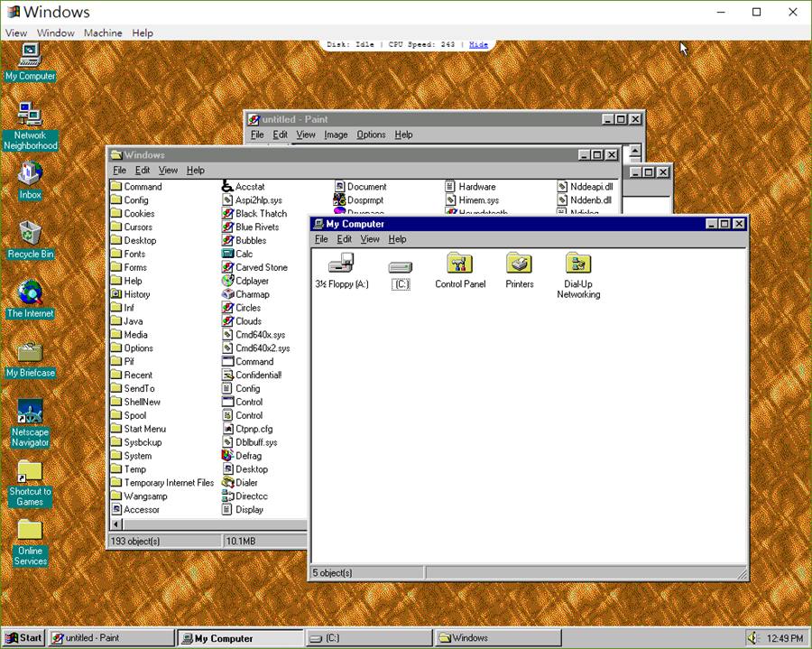Viewport: 812px width, 649px height.
Task: Open Network Neighborhood desktop icon
Action: pos(30,116)
